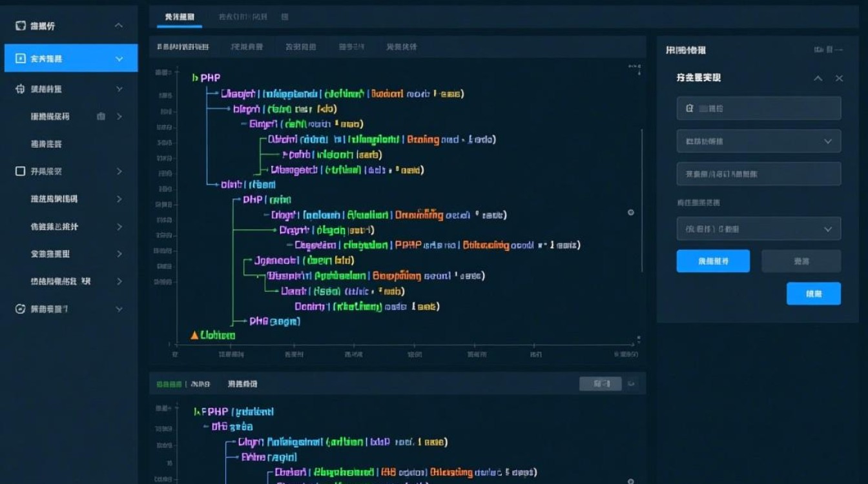Expand the highlighted blue sidebar item chevron

(119, 59)
